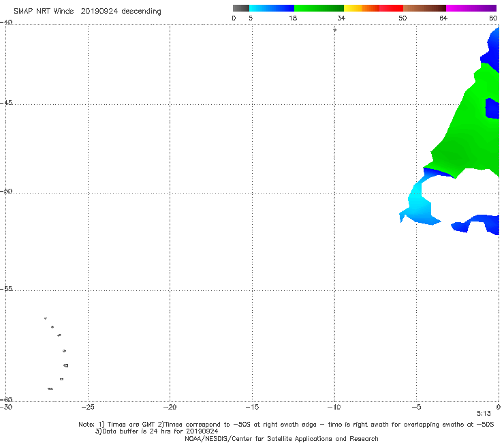Click the NOAA/NESDIS credit line
Image resolution: width=504 pixels, height=443 pixels.
point(281,439)
